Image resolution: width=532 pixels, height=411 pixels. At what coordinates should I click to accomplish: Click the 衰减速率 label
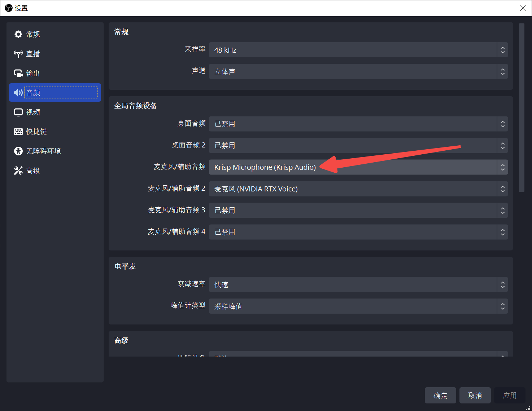click(x=192, y=284)
